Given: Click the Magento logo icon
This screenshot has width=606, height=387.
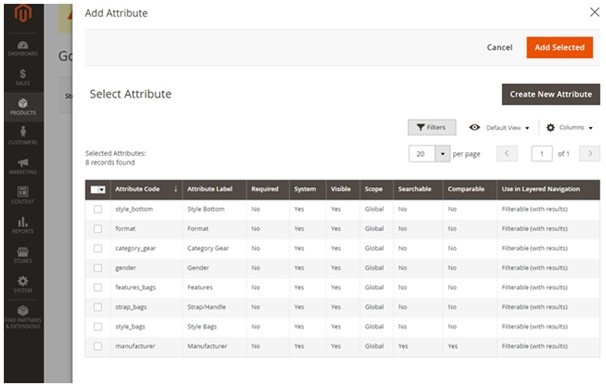Looking at the screenshot, I should (23, 13).
